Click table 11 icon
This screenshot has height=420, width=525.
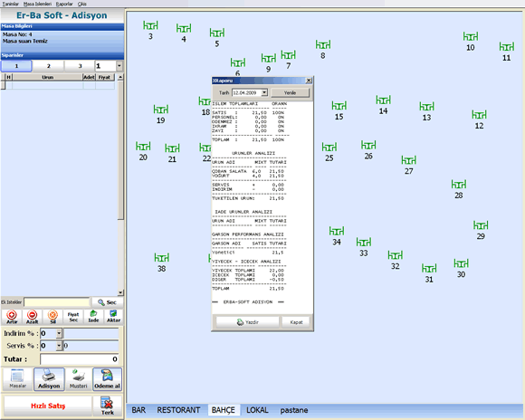(507, 46)
